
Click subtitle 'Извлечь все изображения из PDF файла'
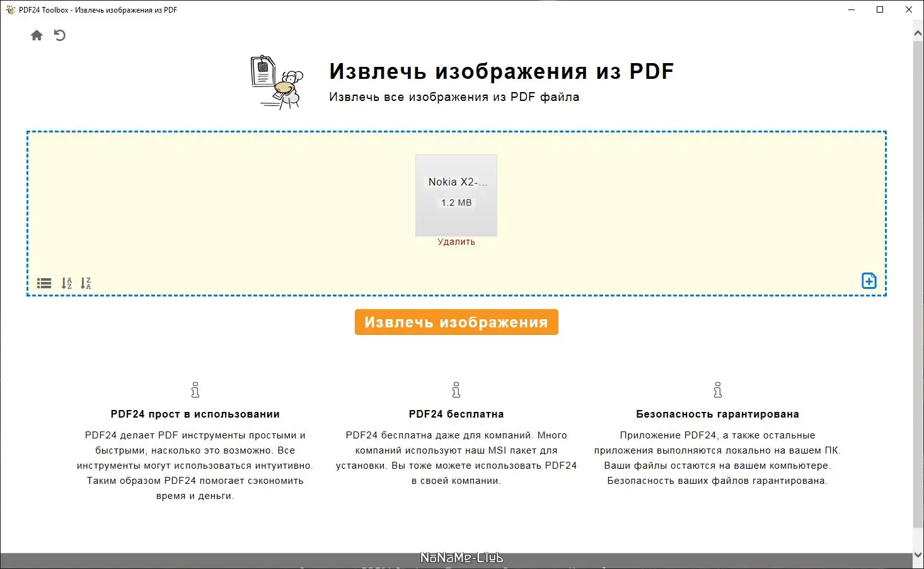point(454,97)
